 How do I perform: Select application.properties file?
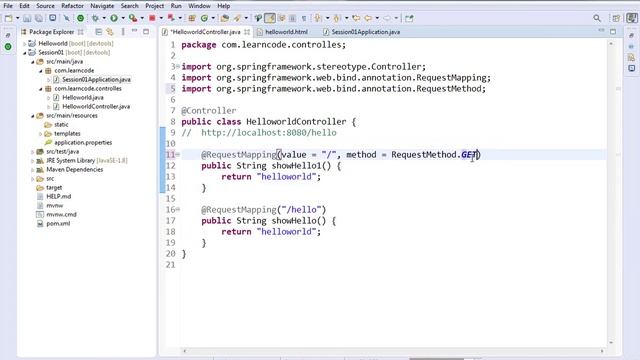pyautogui.click(x=83, y=142)
